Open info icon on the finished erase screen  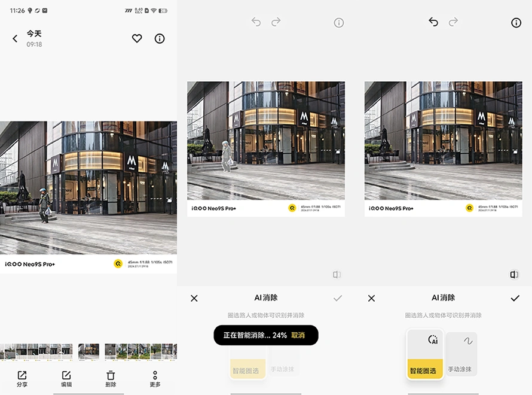(516, 23)
